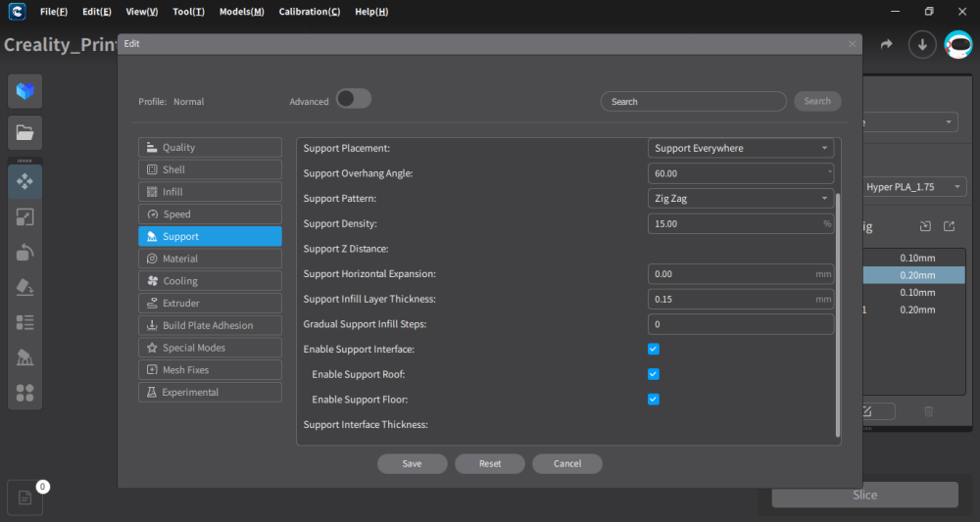Open the document icon with 0 badge
The width and height of the screenshot is (980, 522).
[x=25, y=498]
